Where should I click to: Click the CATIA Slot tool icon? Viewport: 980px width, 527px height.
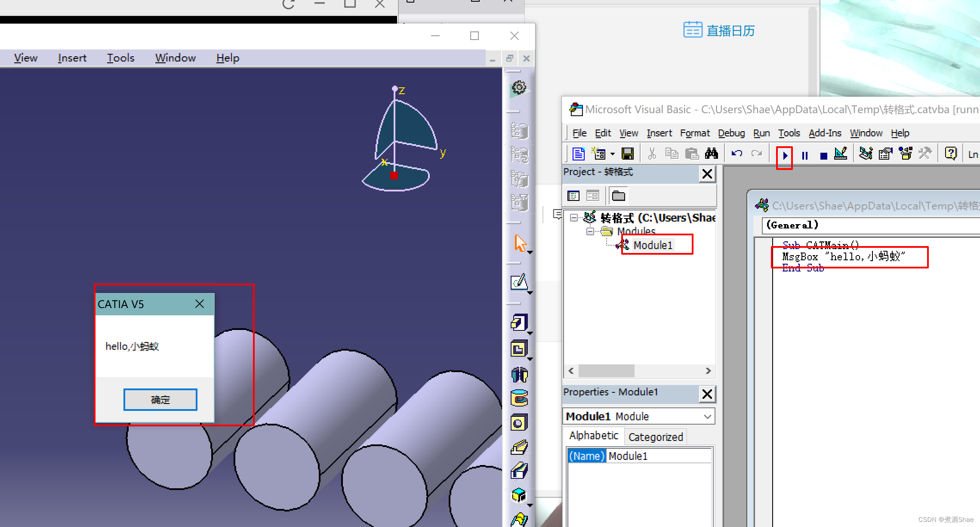[519, 471]
